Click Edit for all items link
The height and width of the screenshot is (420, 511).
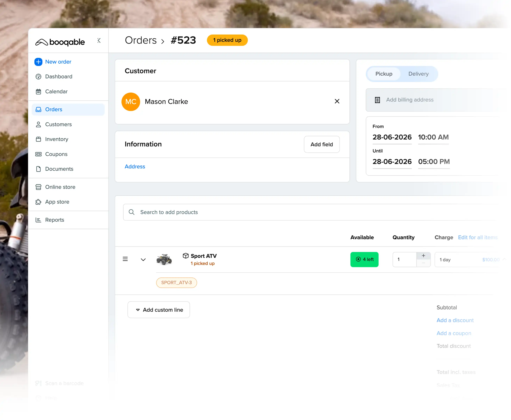tap(478, 237)
